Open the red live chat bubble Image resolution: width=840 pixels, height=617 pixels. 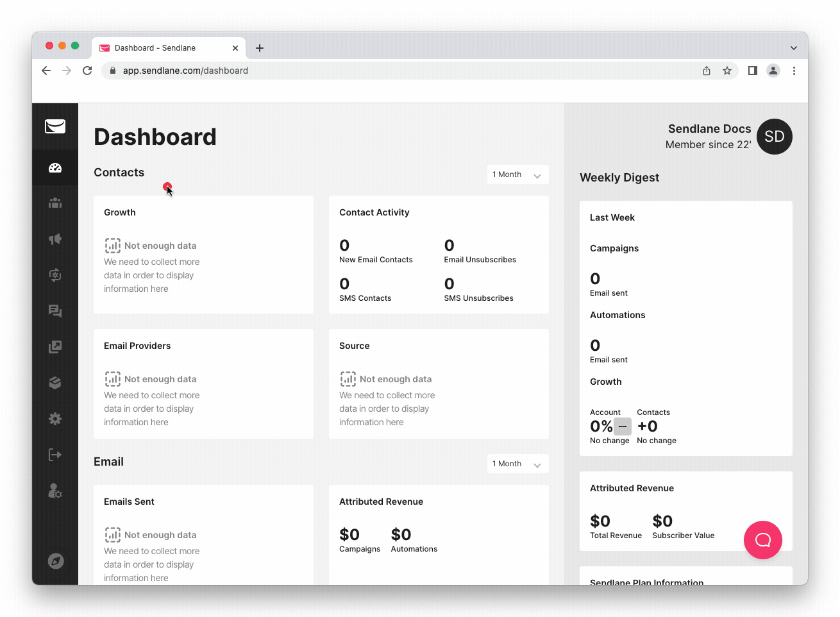(x=763, y=540)
